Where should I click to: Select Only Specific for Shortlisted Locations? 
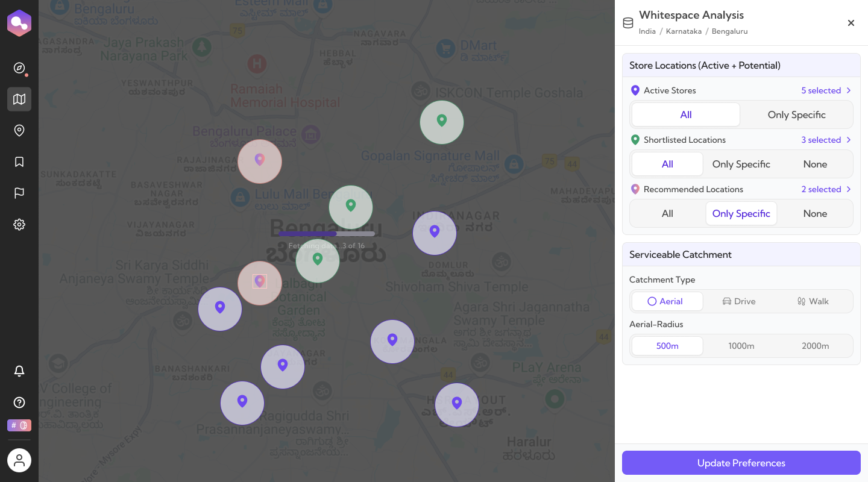click(x=741, y=164)
